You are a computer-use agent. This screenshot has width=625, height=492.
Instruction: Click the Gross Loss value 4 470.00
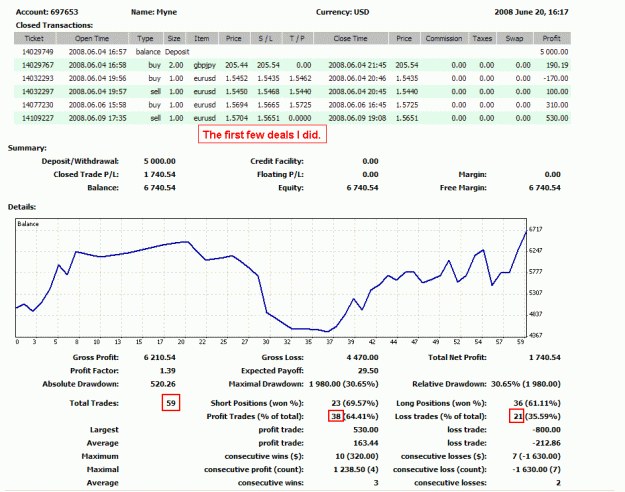[x=362, y=357]
